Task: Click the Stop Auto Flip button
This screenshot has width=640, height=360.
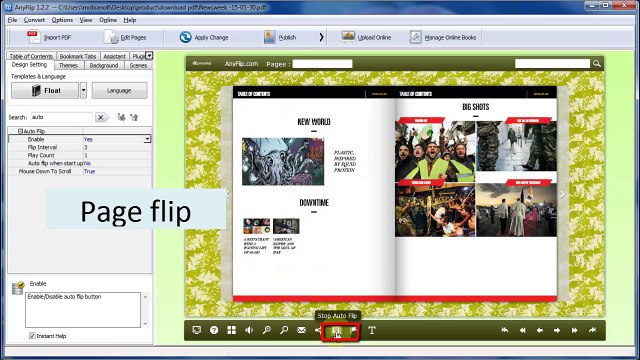Action: tap(336, 331)
